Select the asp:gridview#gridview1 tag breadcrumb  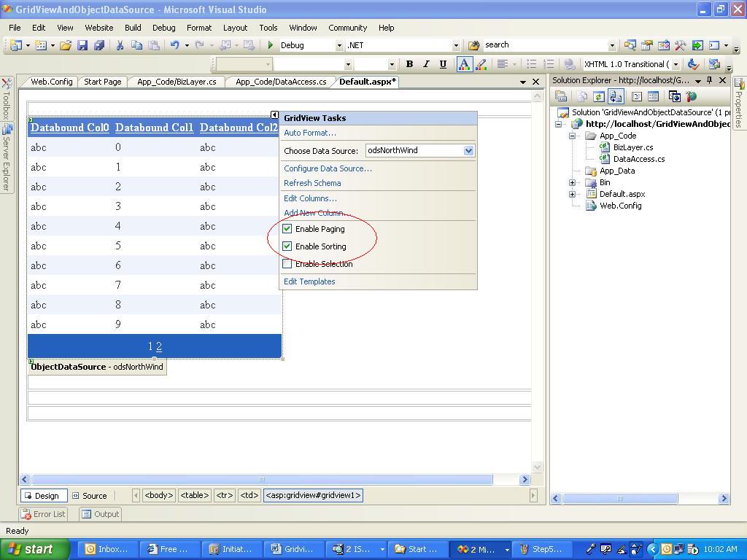click(313, 496)
